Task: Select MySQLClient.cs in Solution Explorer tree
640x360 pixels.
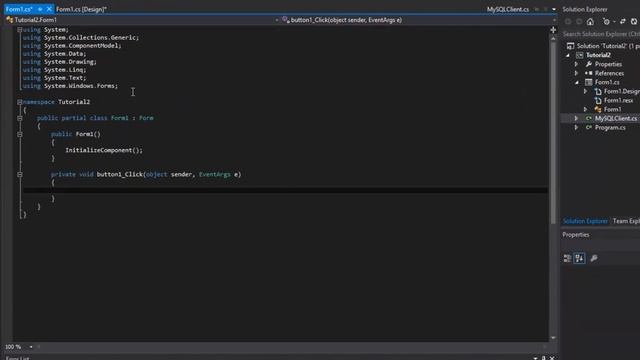Action: click(616, 118)
